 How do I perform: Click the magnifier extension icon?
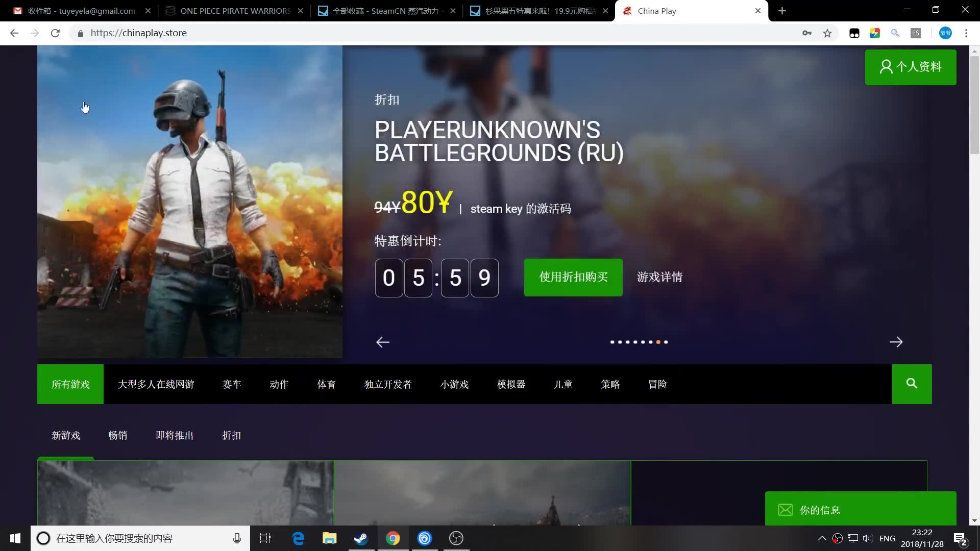[895, 33]
